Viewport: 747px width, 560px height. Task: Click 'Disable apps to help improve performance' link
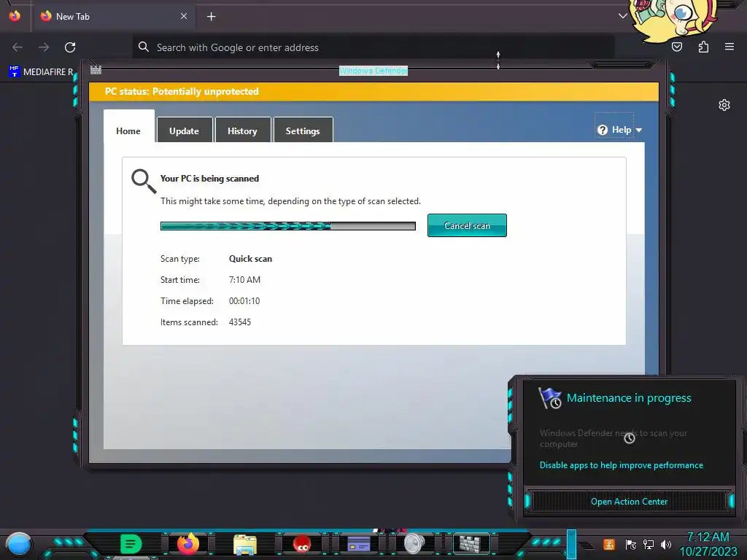coord(622,465)
